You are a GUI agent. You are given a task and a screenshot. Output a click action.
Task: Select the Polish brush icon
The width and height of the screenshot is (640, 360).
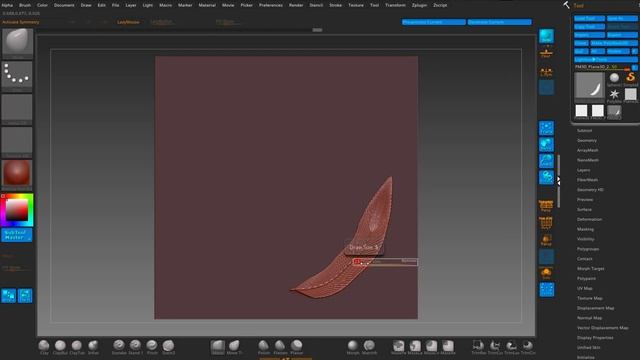(x=264, y=346)
